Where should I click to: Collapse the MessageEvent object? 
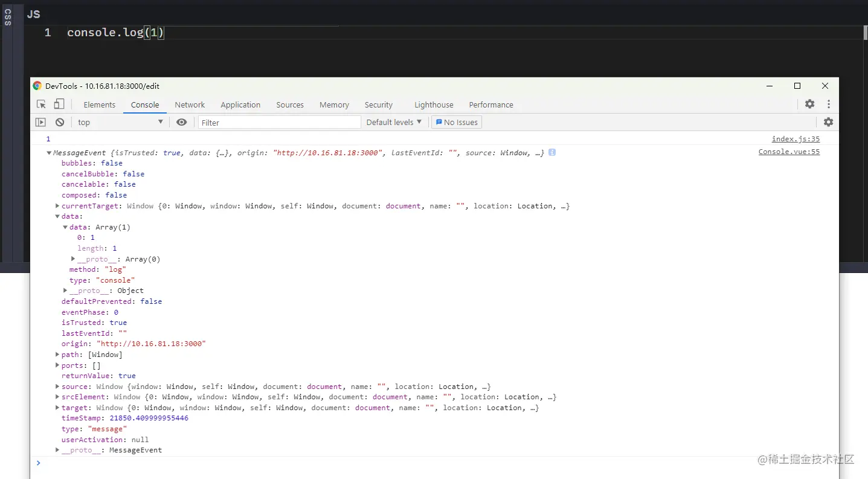tap(50, 153)
